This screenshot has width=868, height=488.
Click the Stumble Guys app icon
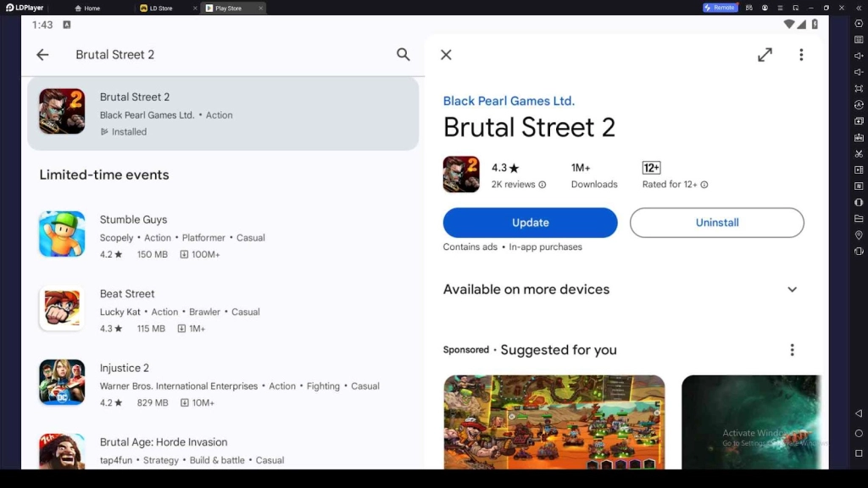62,234
